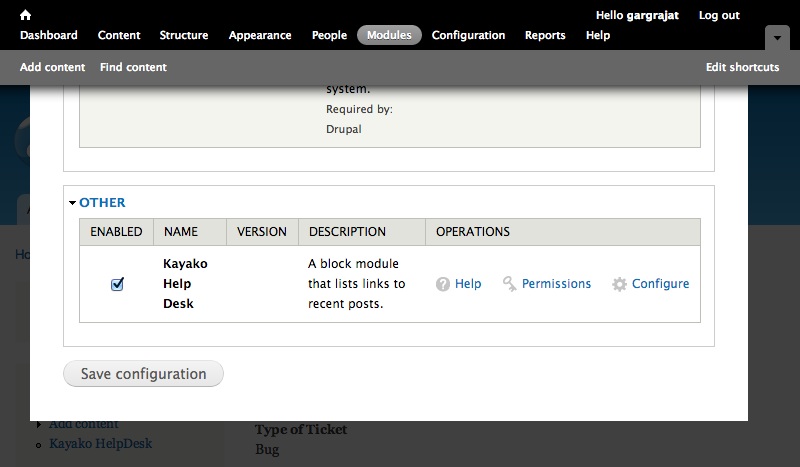Go to the Dashboard menu item
This screenshot has height=467, width=800.
point(48,35)
